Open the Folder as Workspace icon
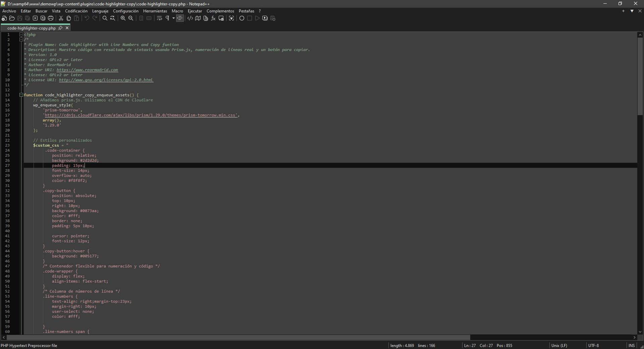 [221, 18]
